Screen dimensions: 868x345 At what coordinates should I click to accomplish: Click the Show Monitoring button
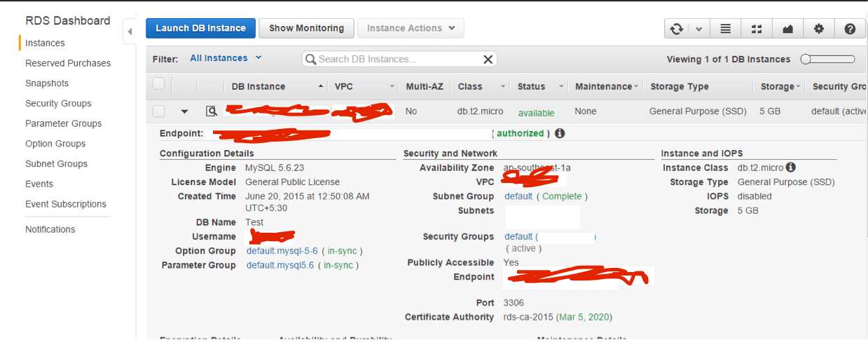(306, 28)
